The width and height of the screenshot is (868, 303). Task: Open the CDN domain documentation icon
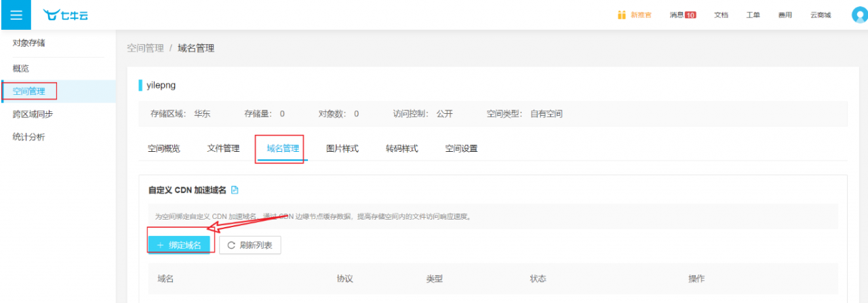[x=235, y=190]
